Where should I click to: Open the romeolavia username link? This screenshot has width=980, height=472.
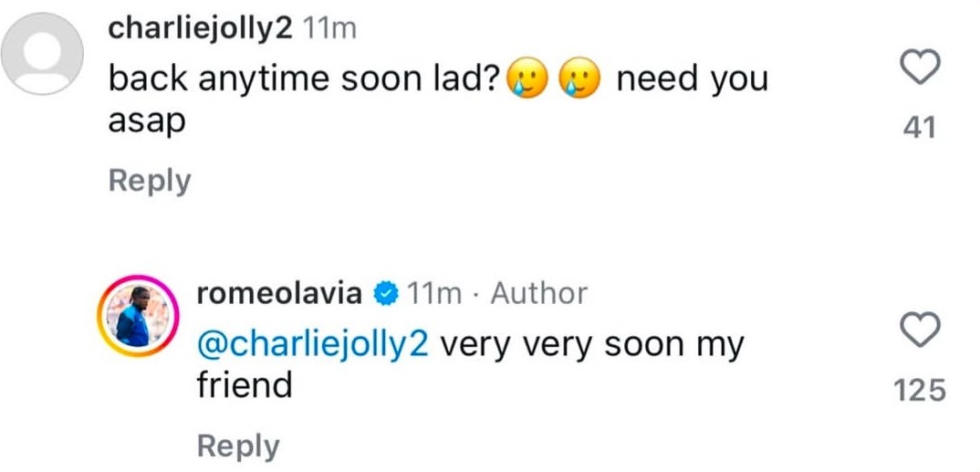[280, 293]
